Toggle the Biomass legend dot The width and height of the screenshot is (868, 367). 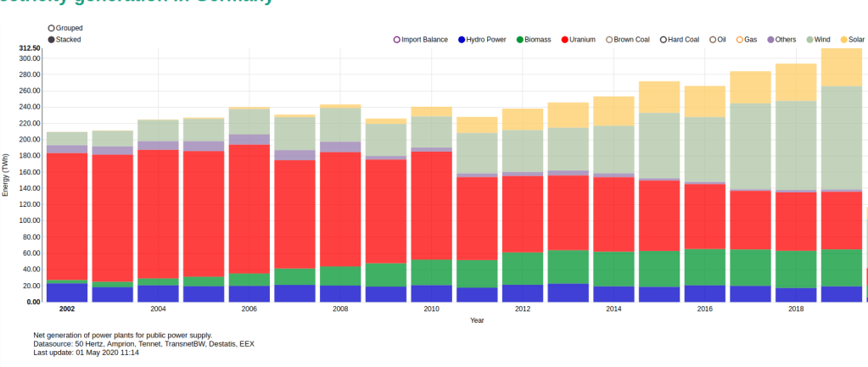tap(519, 40)
